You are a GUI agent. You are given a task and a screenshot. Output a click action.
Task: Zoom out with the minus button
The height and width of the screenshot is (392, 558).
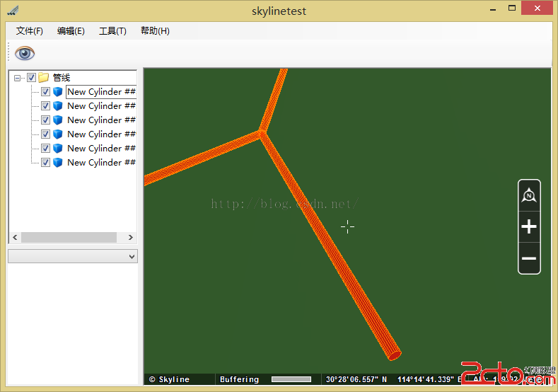529,258
